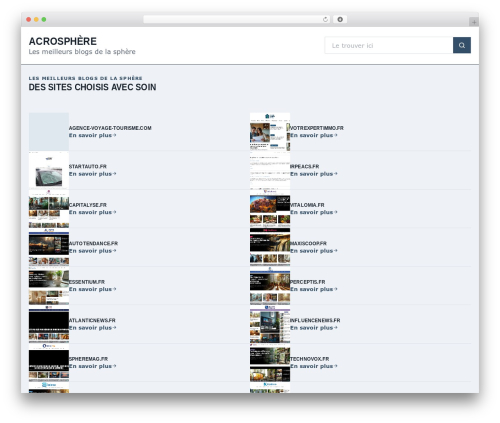
Task: Click 'En savoir plus' under CAPITALYSE.FR
Action: [x=92, y=212]
